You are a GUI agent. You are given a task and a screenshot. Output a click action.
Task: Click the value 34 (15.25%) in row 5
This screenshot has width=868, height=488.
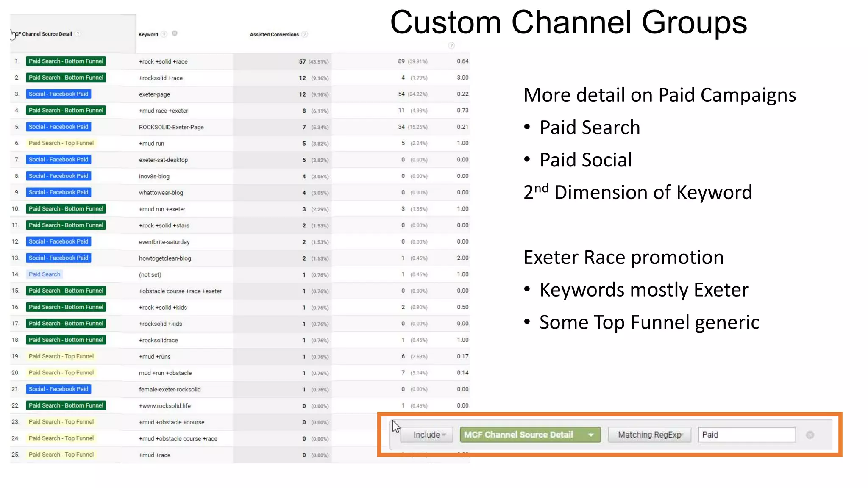[413, 127]
